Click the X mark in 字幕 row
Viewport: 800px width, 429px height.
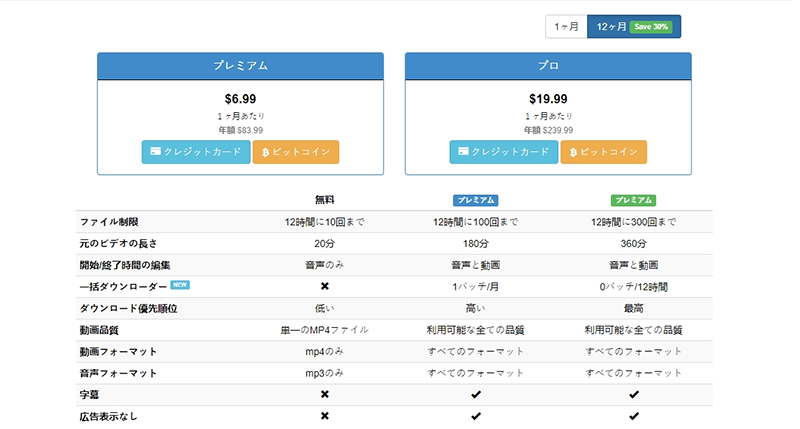(x=324, y=394)
